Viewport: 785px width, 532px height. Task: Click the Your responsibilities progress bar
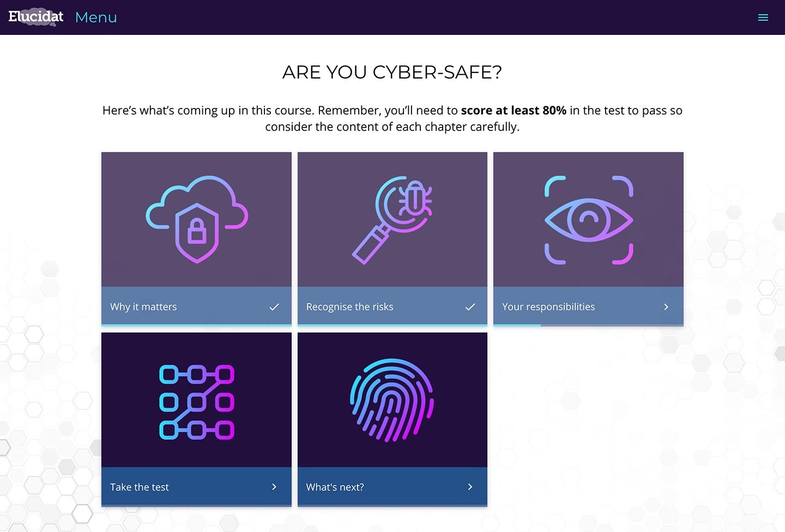coord(588,325)
